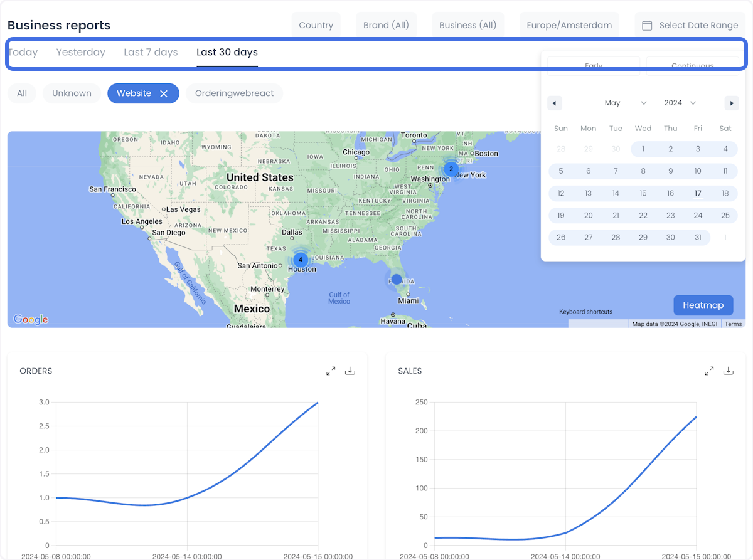
Task: Open the New York cluster marker showing 2
Action: [451, 169]
